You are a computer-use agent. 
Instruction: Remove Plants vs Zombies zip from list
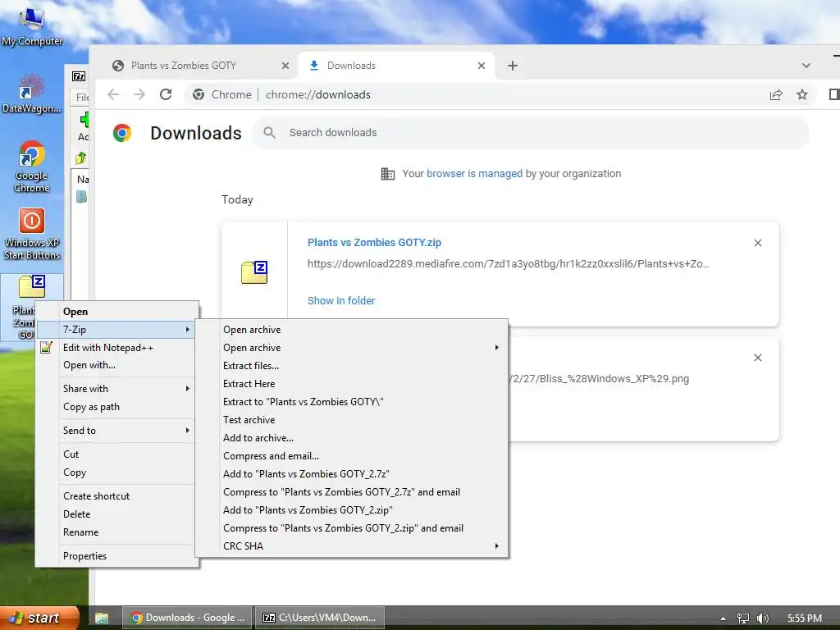click(757, 243)
